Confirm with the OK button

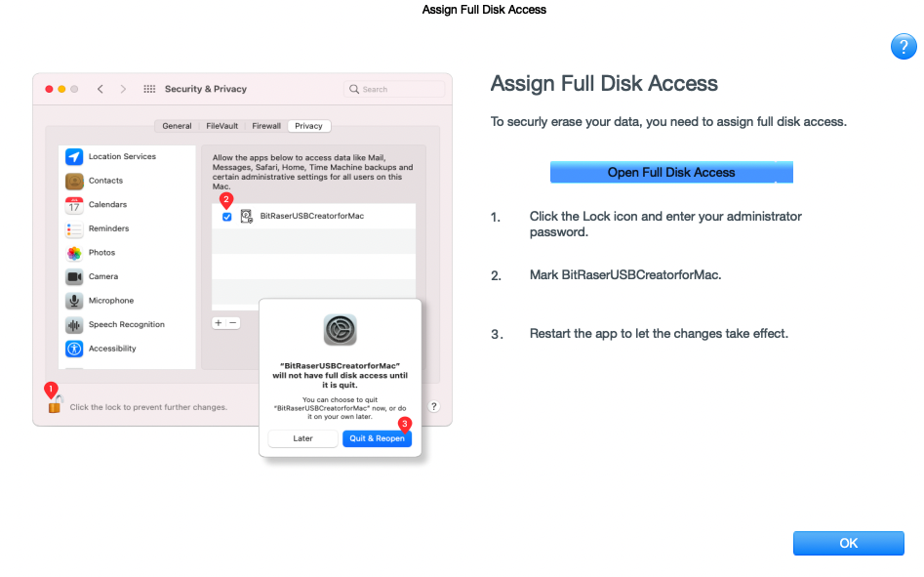click(x=849, y=544)
